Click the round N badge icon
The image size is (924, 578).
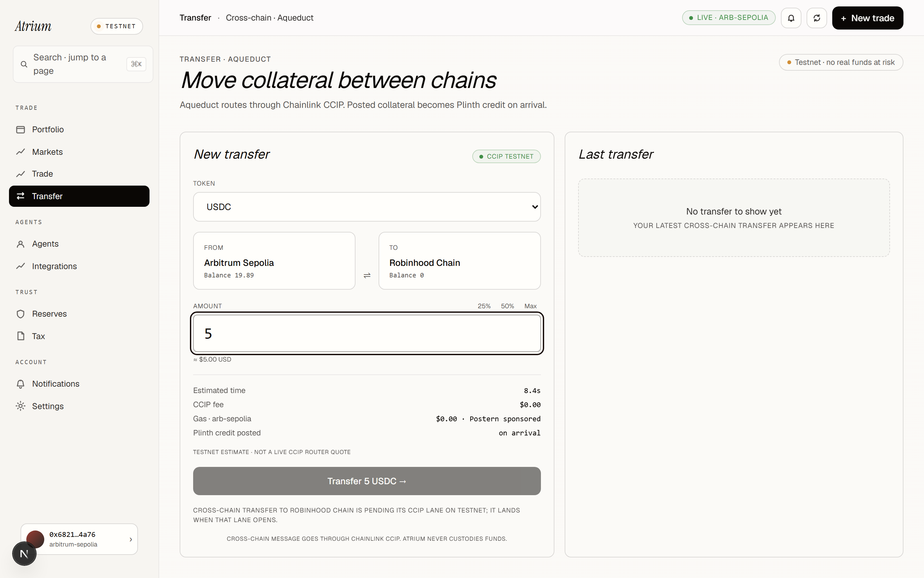(x=24, y=554)
